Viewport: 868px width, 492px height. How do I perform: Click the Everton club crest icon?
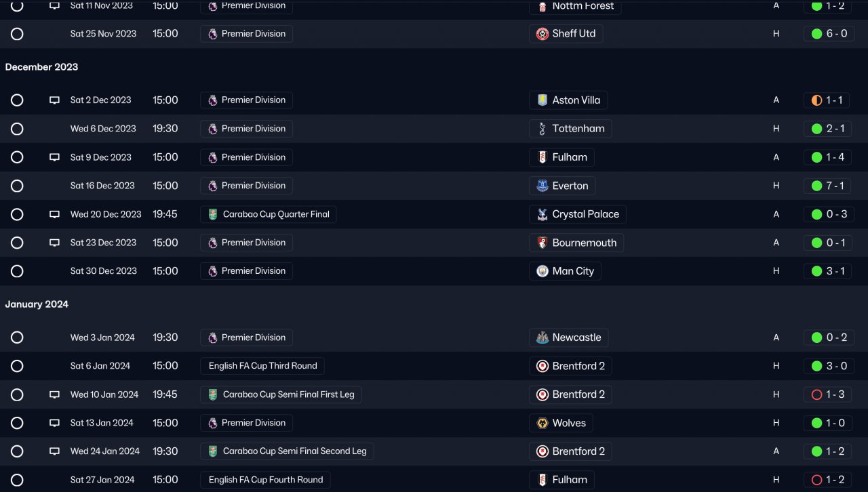542,186
